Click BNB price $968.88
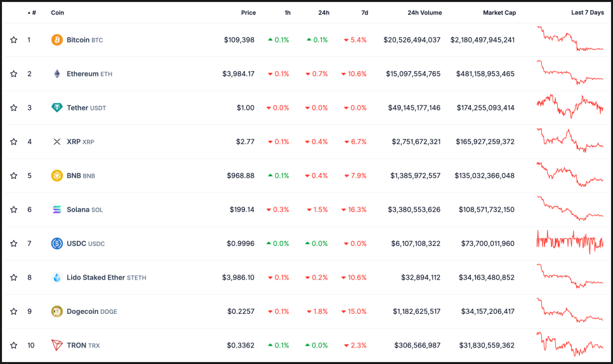This screenshot has height=364, width=613. (x=241, y=176)
